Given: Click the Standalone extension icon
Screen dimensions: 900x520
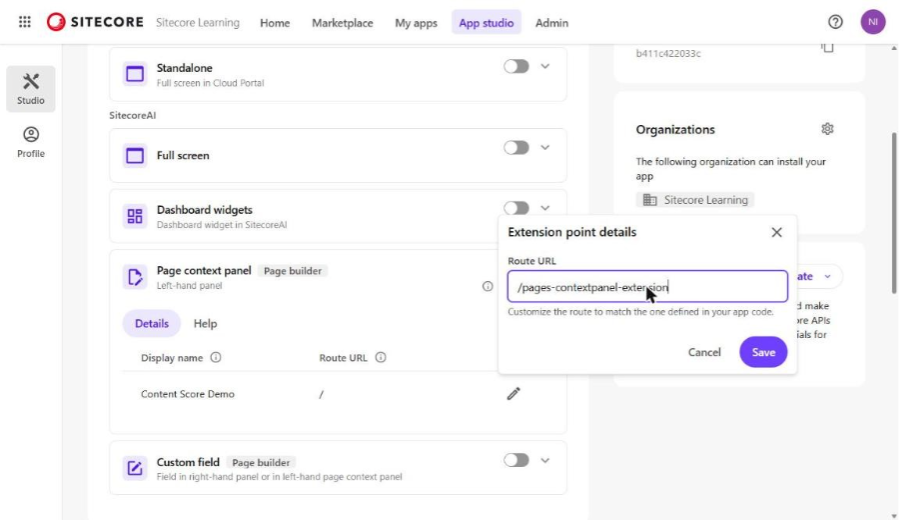Looking at the screenshot, I should (135, 74).
